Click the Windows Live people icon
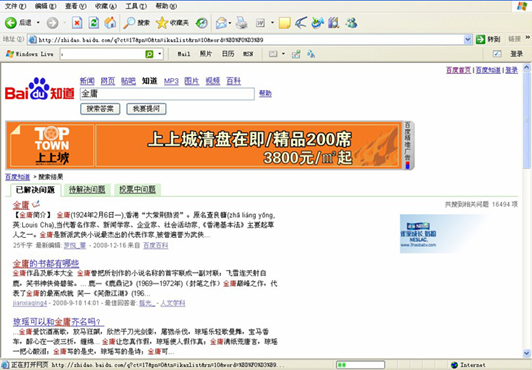 click(311, 54)
